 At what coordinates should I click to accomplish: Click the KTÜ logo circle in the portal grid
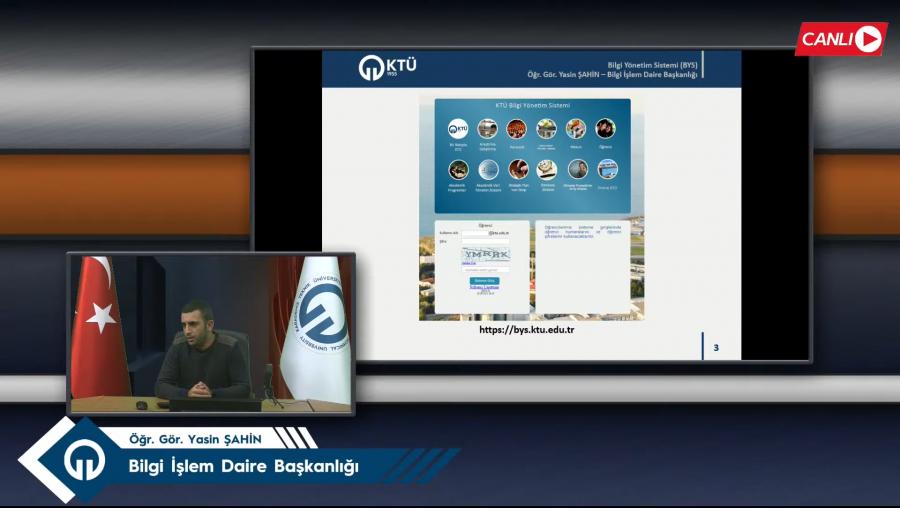(x=458, y=128)
